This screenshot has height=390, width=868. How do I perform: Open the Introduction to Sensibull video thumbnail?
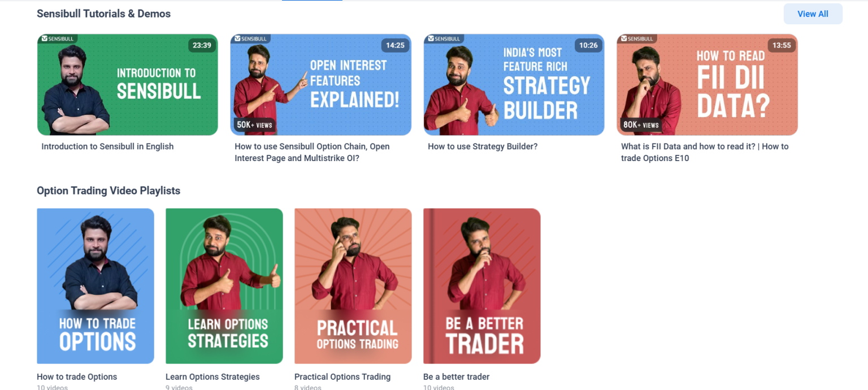coord(128,85)
